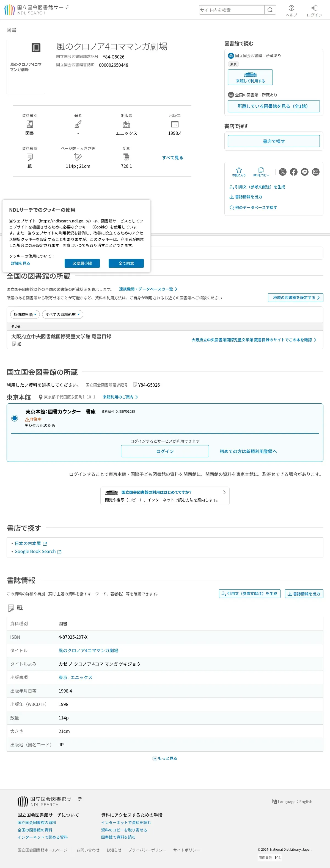Image resolution: width=330 pixels, height=868 pixels.
Task: Open 日本の古本屋 external link
Action: pyautogui.click(x=30, y=543)
